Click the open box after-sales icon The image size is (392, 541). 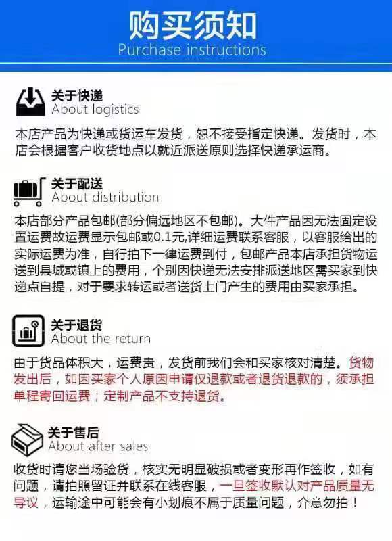pyautogui.click(x=26, y=440)
